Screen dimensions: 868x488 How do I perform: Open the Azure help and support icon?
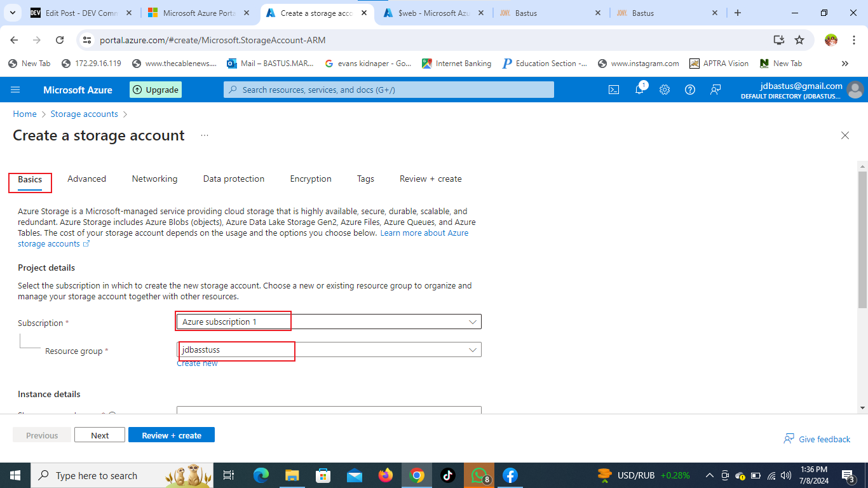[690, 90]
